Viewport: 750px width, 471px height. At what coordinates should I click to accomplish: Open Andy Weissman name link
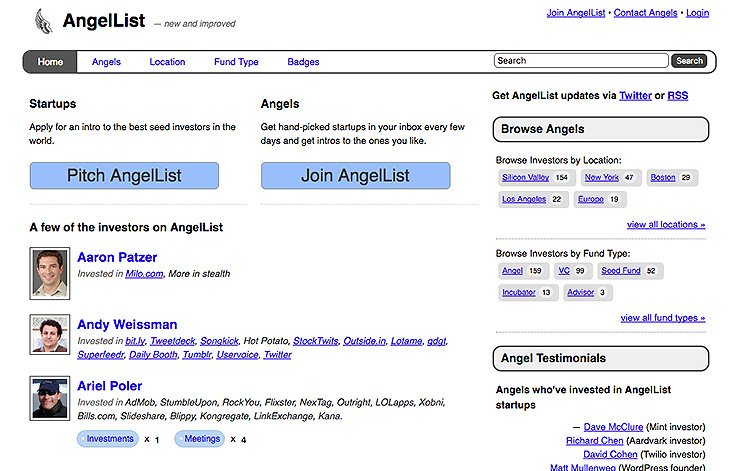point(127,324)
